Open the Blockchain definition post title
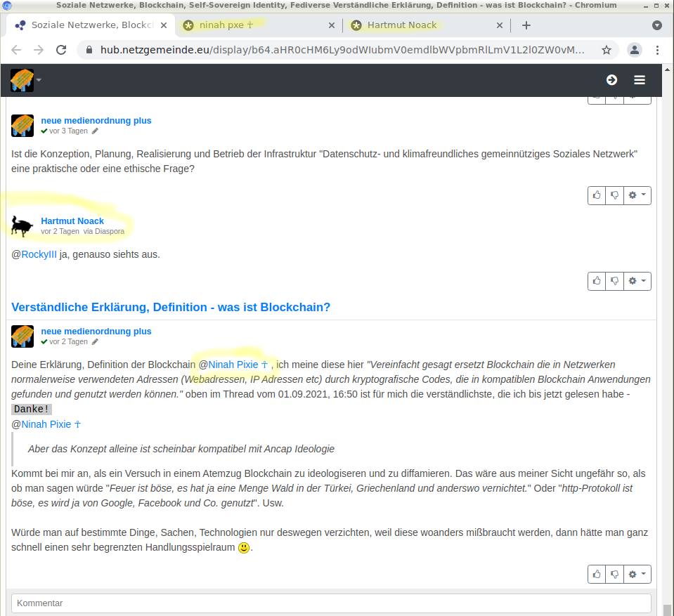Image resolution: width=674 pixels, height=616 pixels. [171, 308]
